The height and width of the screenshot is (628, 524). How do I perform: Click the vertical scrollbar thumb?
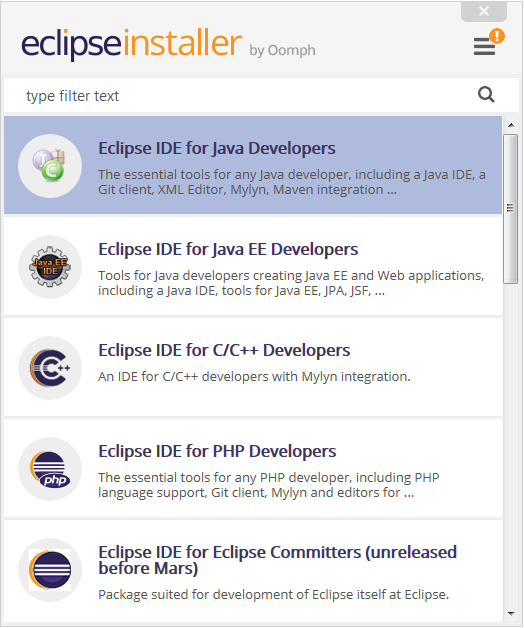(x=510, y=209)
